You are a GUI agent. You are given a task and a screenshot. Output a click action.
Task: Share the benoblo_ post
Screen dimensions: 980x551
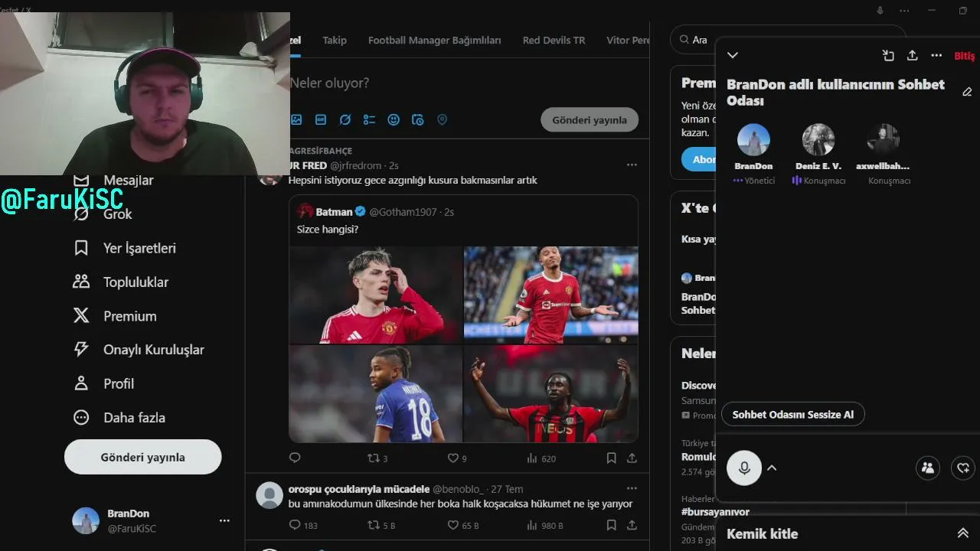point(632,525)
